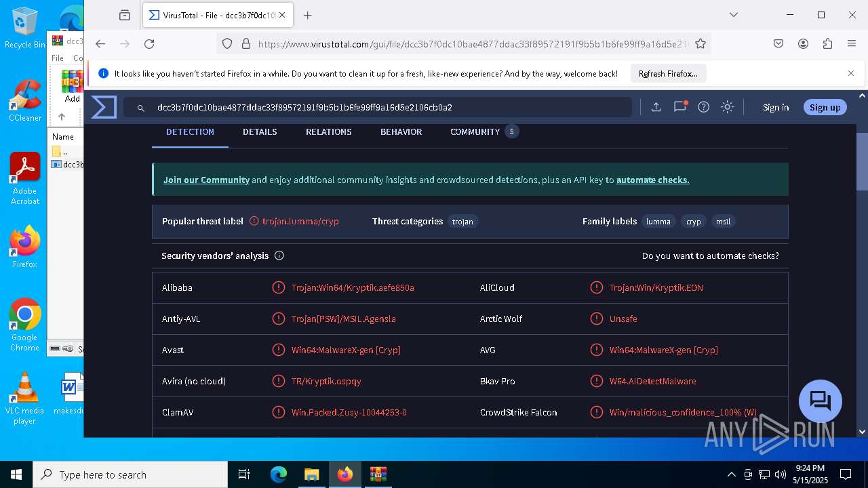
Task: Close the VirusTotal tab
Action: coord(282,15)
